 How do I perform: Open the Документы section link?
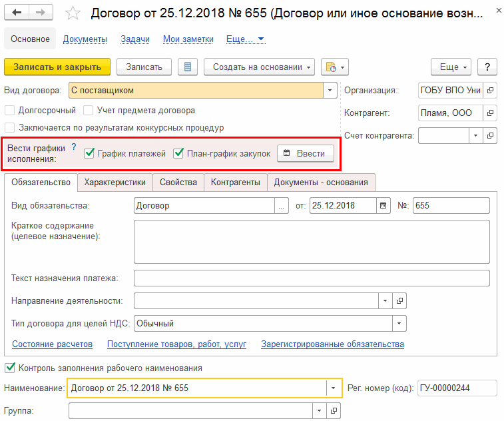coord(85,39)
